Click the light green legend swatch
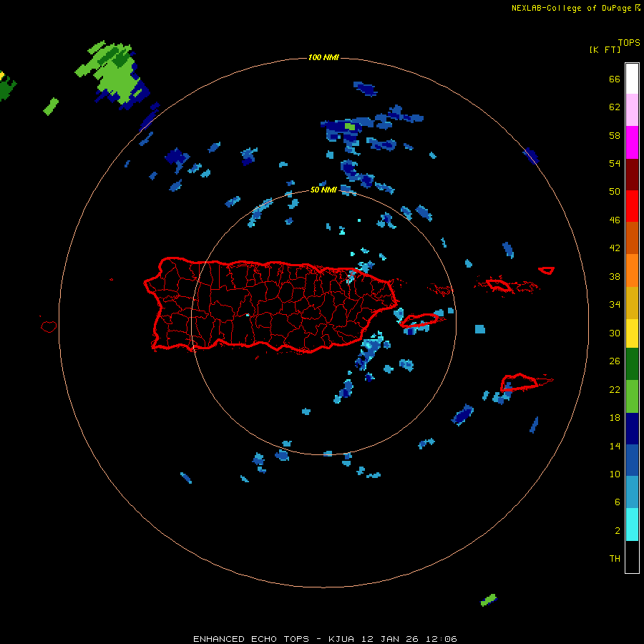 click(632, 396)
